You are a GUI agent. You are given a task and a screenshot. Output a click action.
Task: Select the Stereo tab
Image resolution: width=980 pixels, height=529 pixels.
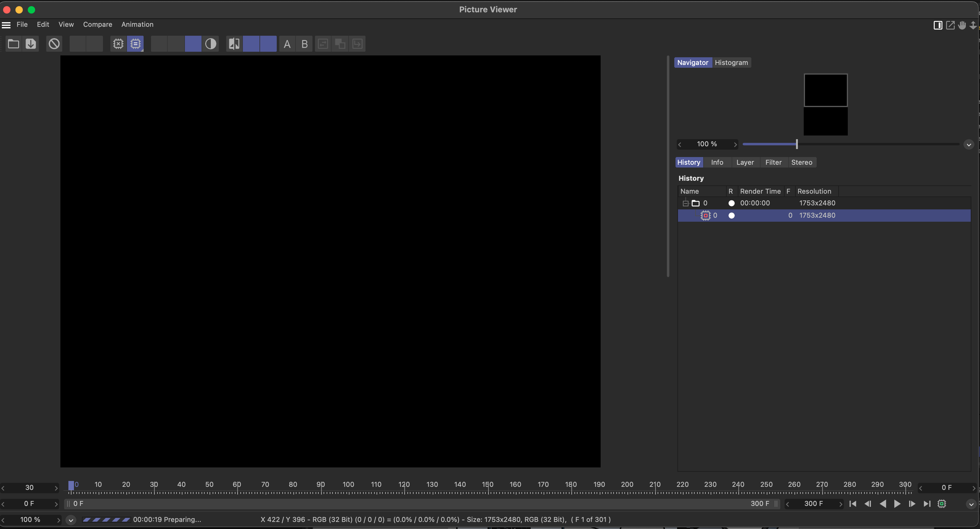tap(802, 162)
